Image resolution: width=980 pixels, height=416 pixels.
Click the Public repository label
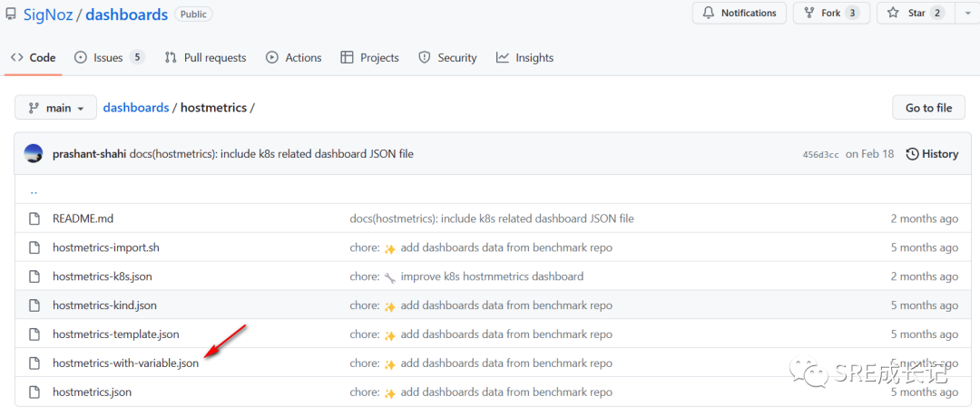coord(194,14)
